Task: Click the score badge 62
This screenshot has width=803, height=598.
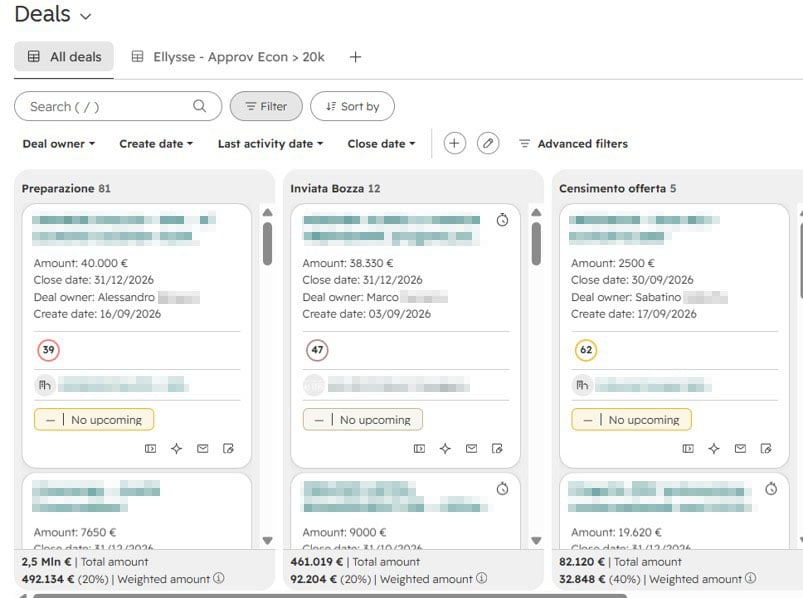Action: 586,350
